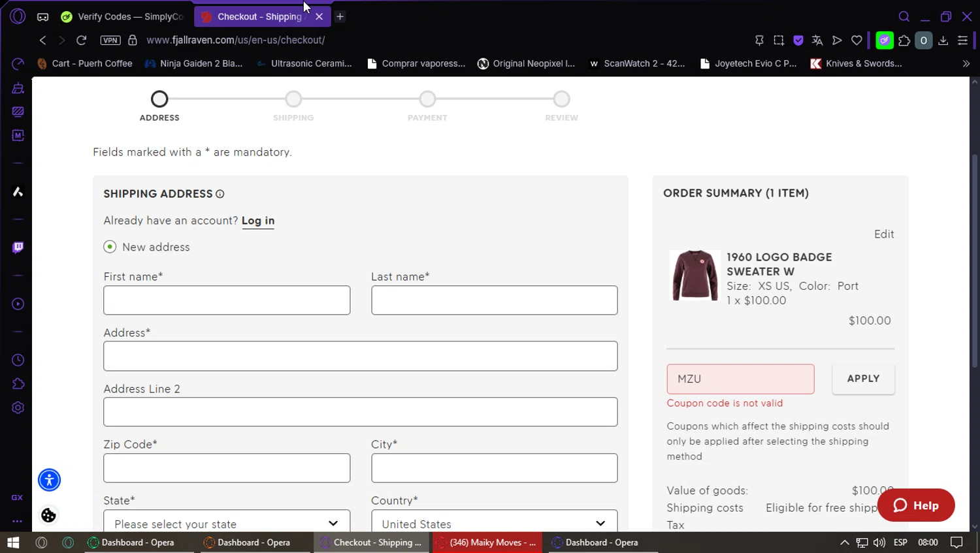Click the 1960 Logo Badge Sweater thumbnail
980x553 pixels.
(x=694, y=275)
